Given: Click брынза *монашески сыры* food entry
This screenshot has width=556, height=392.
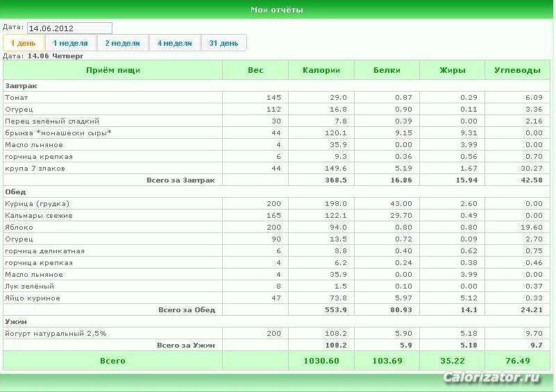Looking at the screenshot, I should (58, 133).
